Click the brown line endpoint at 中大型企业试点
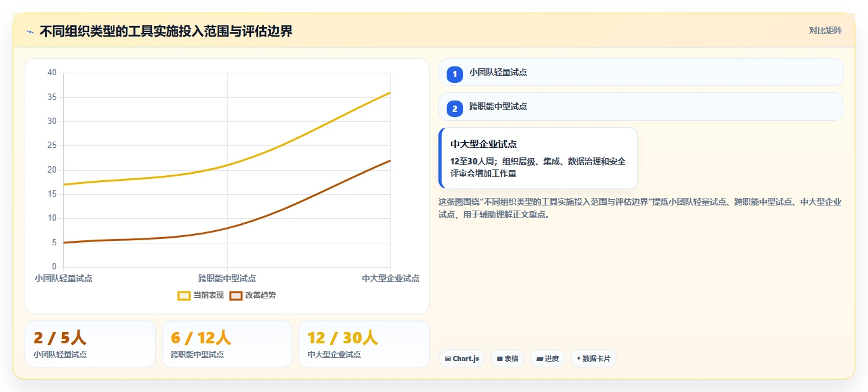 click(390, 161)
